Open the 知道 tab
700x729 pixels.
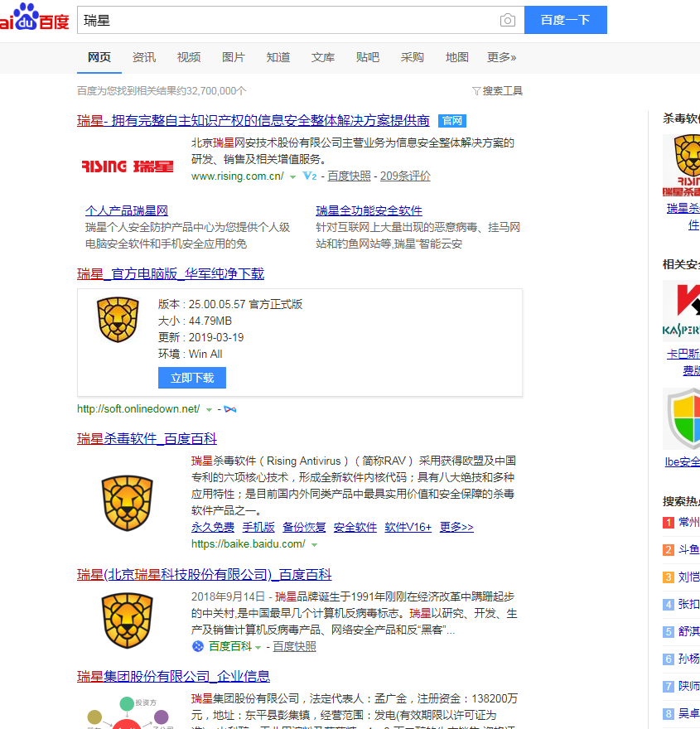278,57
